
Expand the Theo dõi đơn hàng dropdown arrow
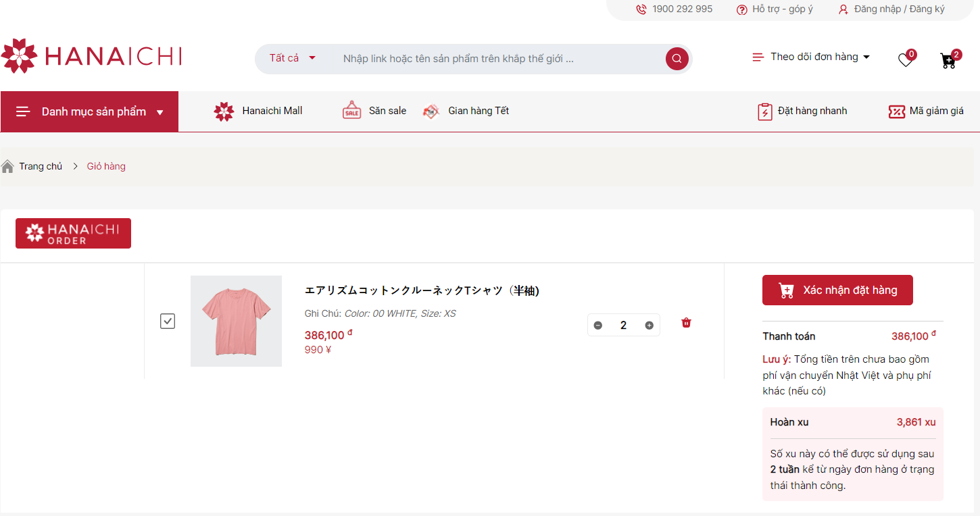click(866, 57)
